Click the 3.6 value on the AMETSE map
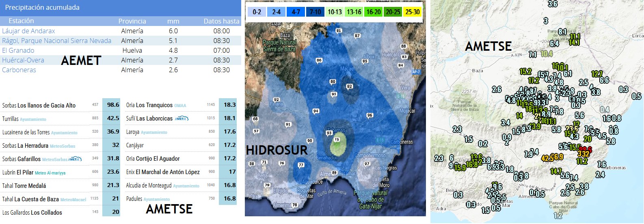Viewport: 644px width, 224px height. [x=553, y=4]
